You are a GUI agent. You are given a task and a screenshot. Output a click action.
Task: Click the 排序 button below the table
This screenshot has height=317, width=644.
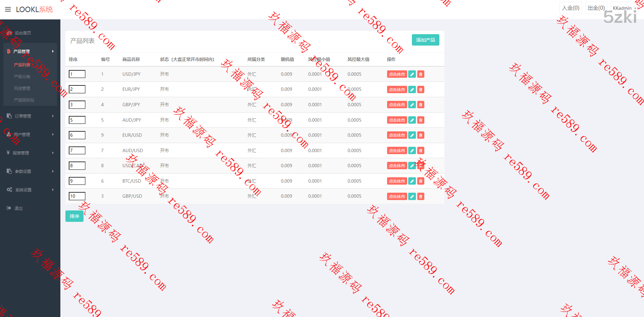(x=74, y=216)
